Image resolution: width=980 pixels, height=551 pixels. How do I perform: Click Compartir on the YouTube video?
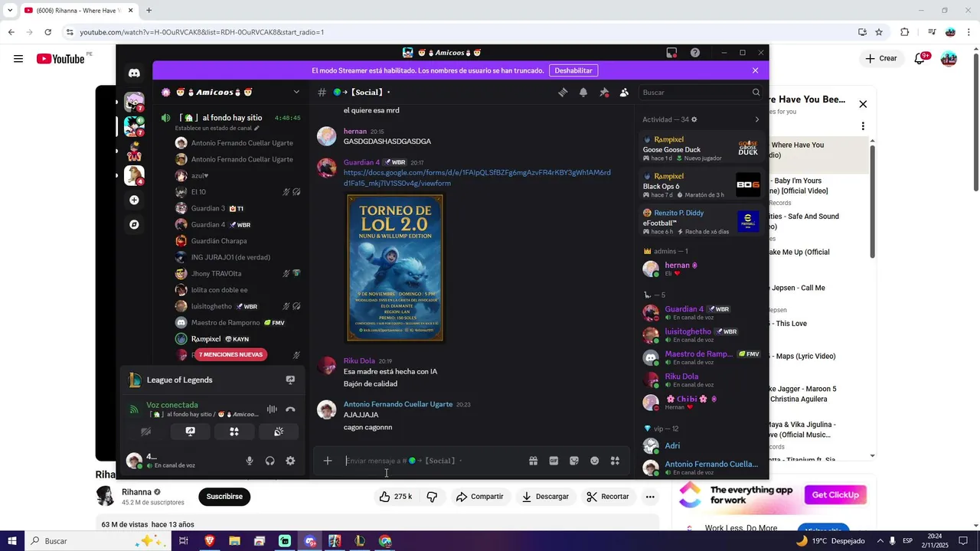[x=479, y=497]
